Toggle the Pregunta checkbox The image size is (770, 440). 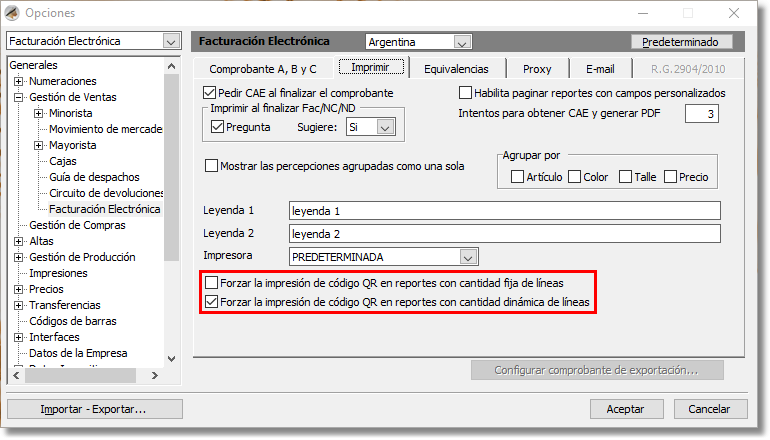coord(217,127)
